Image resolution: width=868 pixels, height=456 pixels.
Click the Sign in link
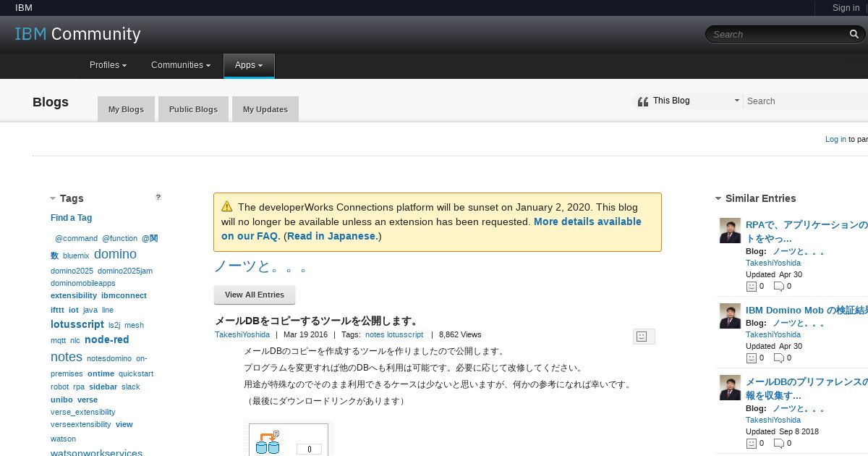[846, 8]
